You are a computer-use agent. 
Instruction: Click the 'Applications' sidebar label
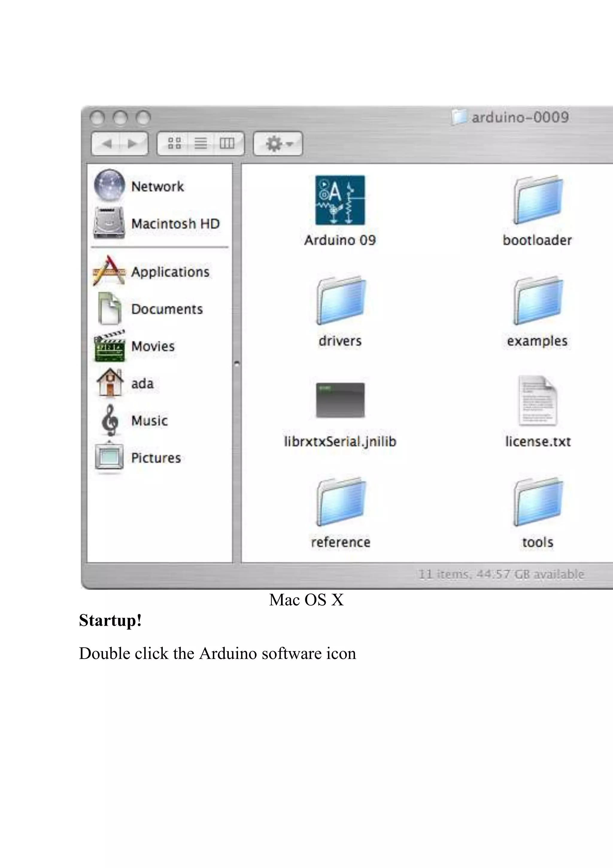coord(170,272)
